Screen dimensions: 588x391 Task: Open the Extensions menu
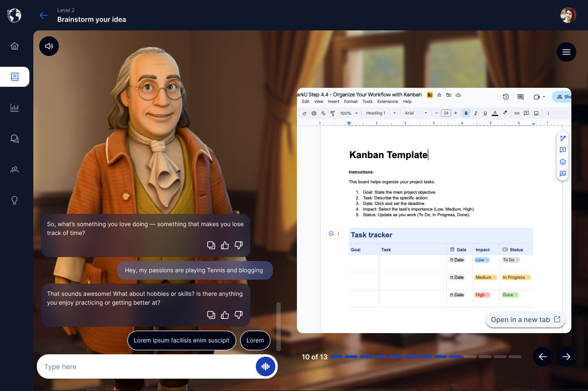[x=388, y=102]
